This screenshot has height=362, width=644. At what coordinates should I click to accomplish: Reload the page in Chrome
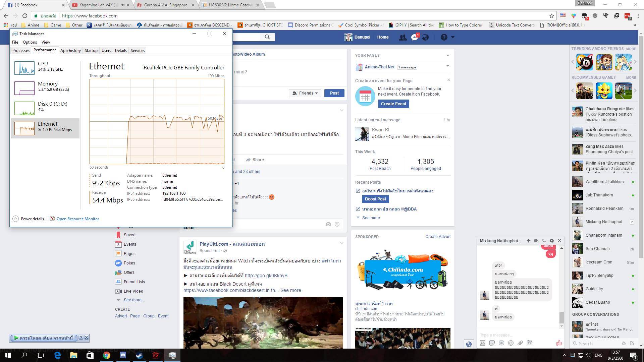(24, 16)
